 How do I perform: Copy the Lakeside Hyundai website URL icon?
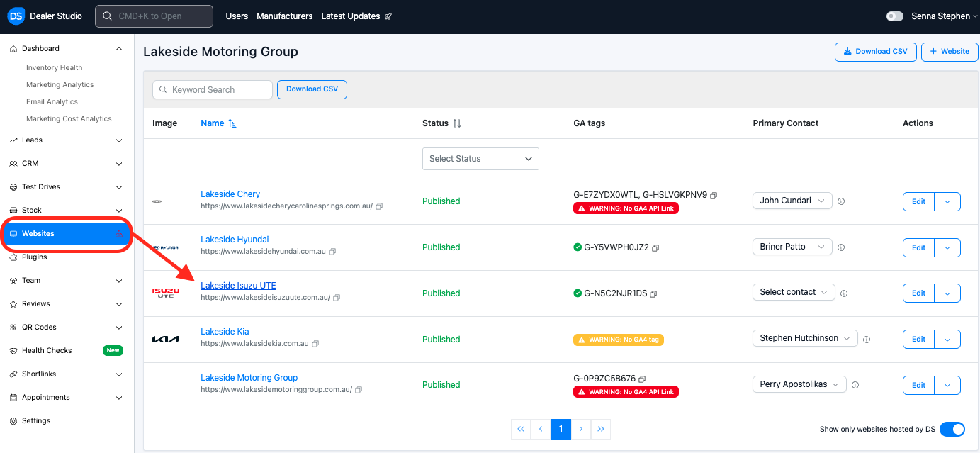pos(332,252)
